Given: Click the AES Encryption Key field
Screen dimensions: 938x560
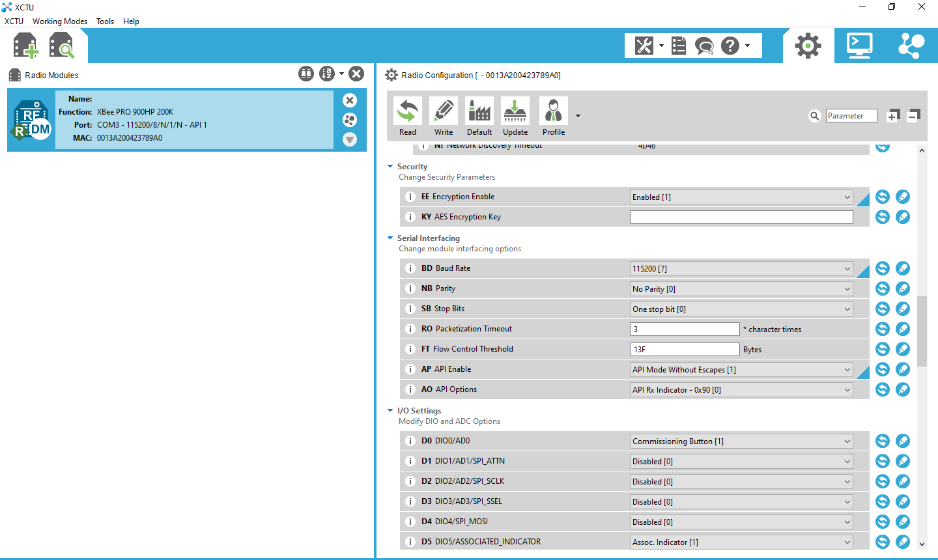Looking at the screenshot, I should click(x=741, y=217).
